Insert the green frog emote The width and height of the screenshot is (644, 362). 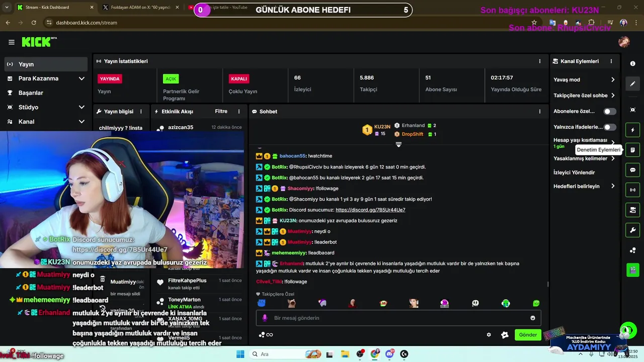[x=536, y=303]
